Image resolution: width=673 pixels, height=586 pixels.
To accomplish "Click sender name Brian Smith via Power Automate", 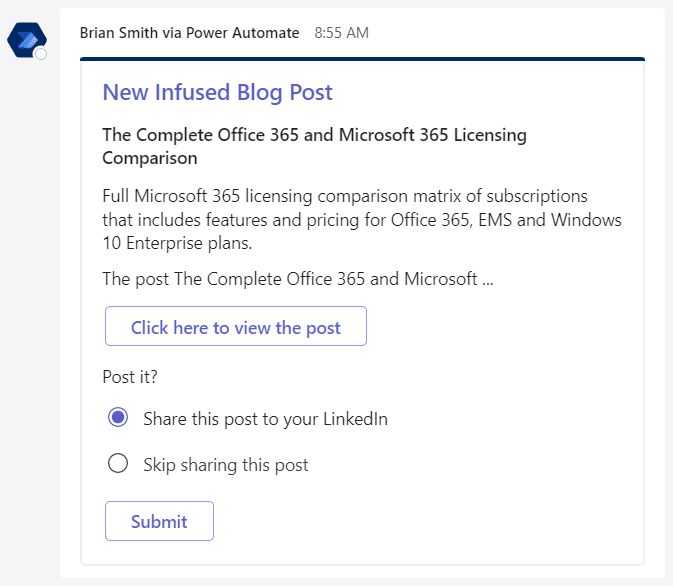I will coord(189,33).
